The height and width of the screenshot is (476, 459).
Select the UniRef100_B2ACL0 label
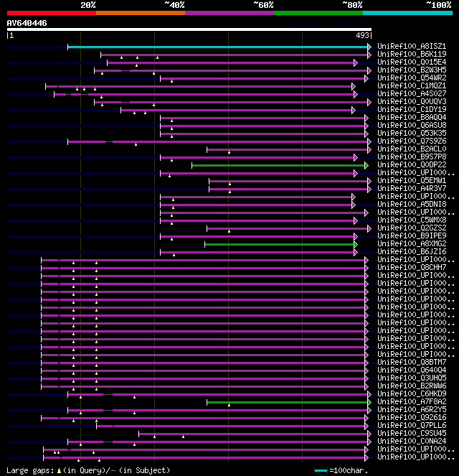tap(412, 149)
